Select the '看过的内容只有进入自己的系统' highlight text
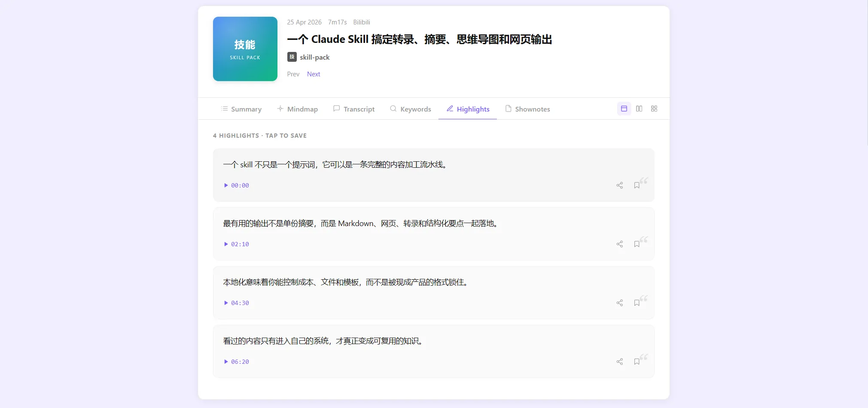Viewport: 868px width, 408px height. click(x=324, y=341)
